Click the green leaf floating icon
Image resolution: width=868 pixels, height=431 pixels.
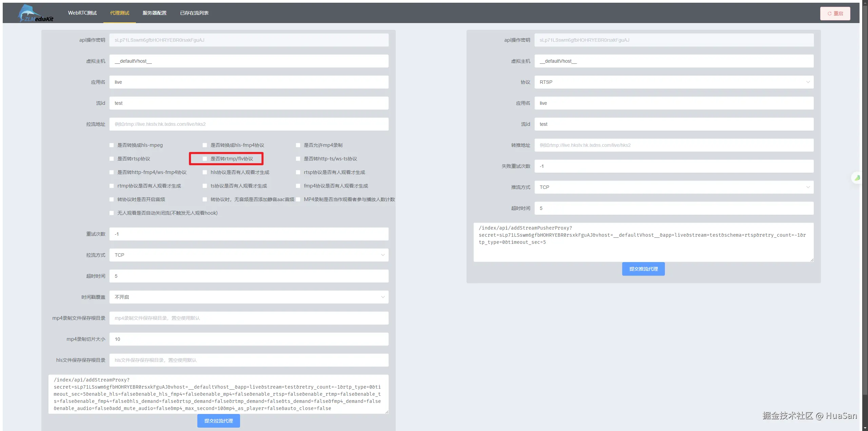(x=857, y=178)
